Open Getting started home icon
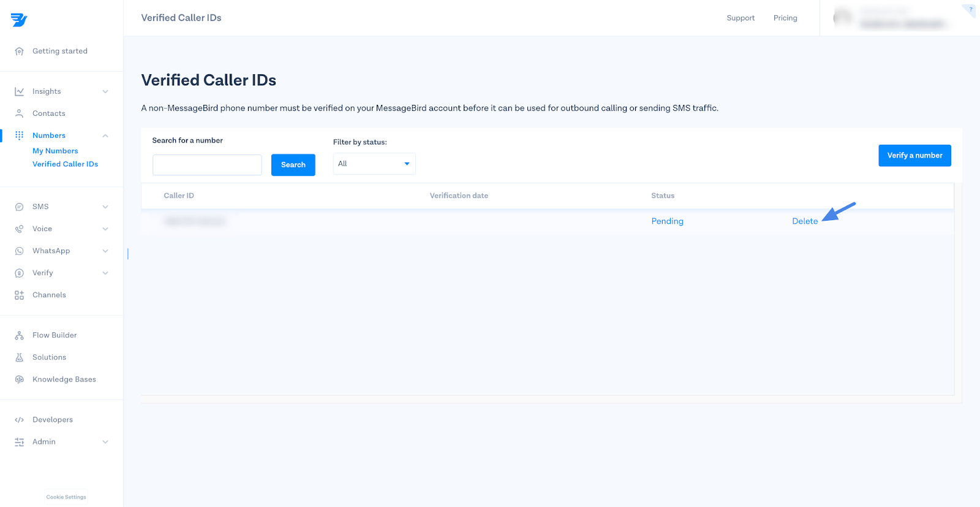The width and height of the screenshot is (980, 507). (20, 51)
